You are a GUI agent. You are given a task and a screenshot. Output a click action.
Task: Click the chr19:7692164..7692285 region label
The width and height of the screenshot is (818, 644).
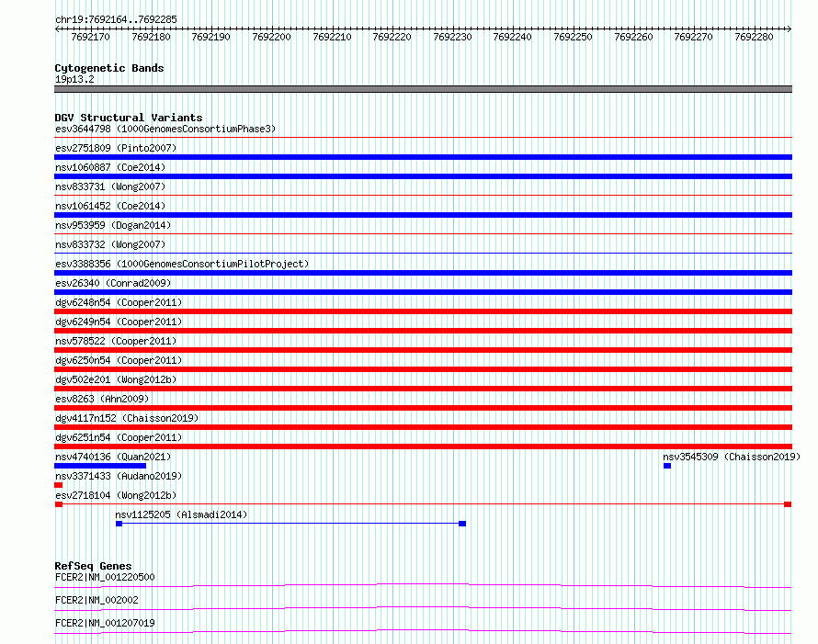coord(116,19)
